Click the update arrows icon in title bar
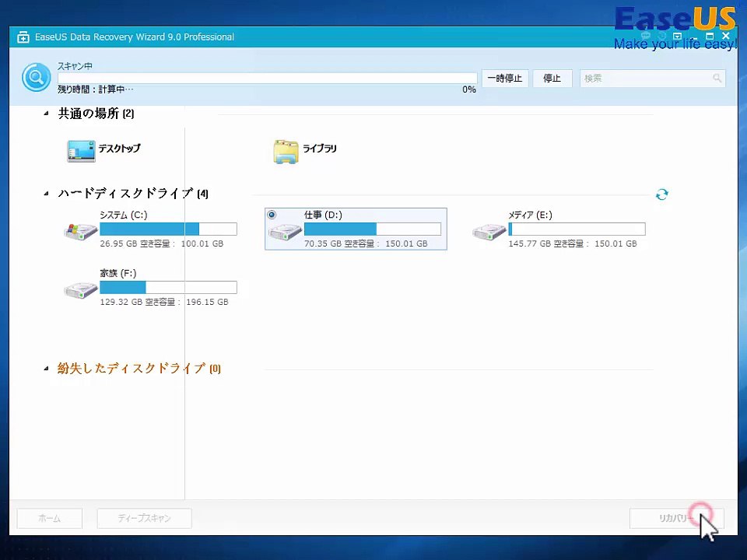The width and height of the screenshot is (747, 560). click(x=661, y=37)
